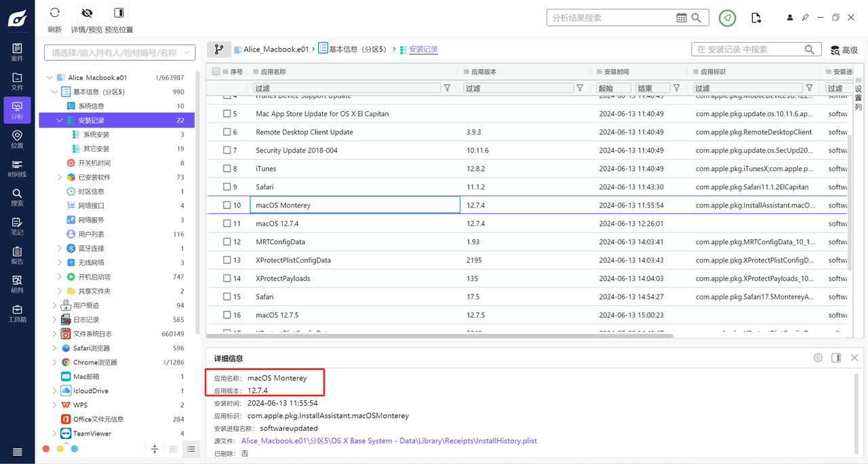This screenshot has height=464, width=868.
Task: Click the 在 安装记录 中搜索 field
Action: pos(749,50)
